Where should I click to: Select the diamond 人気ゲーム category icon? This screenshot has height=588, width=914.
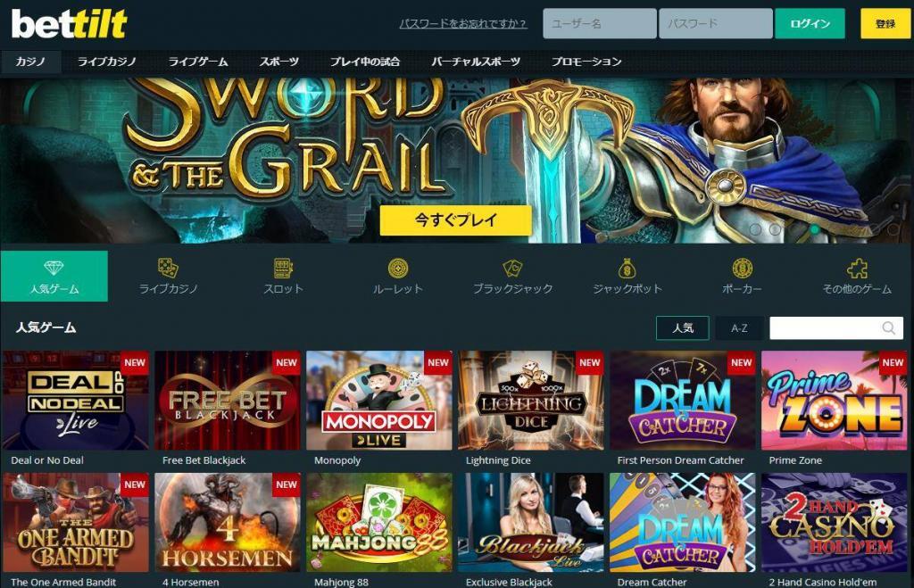tap(54, 268)
